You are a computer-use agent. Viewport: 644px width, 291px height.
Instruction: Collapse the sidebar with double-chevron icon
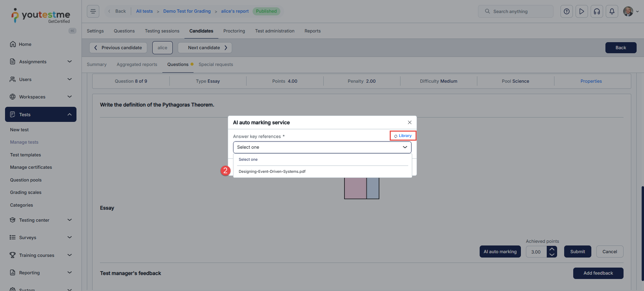tap(72, 31)
